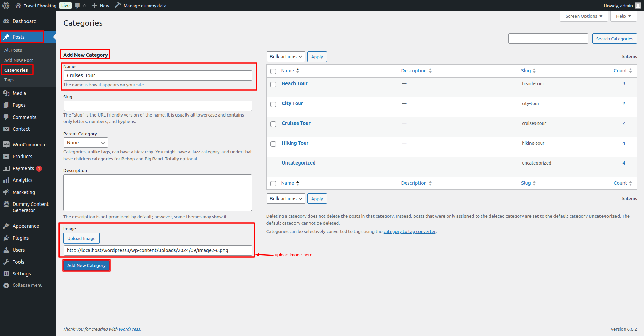Go to All Posts submenu
Viewport: 644px width, 336px height.
pyautogui.click(x=13, y=50)
